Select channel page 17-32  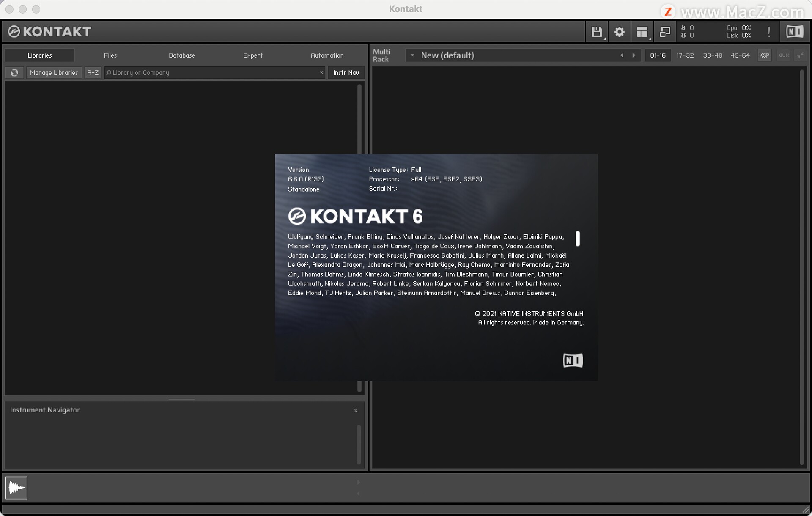685,55
